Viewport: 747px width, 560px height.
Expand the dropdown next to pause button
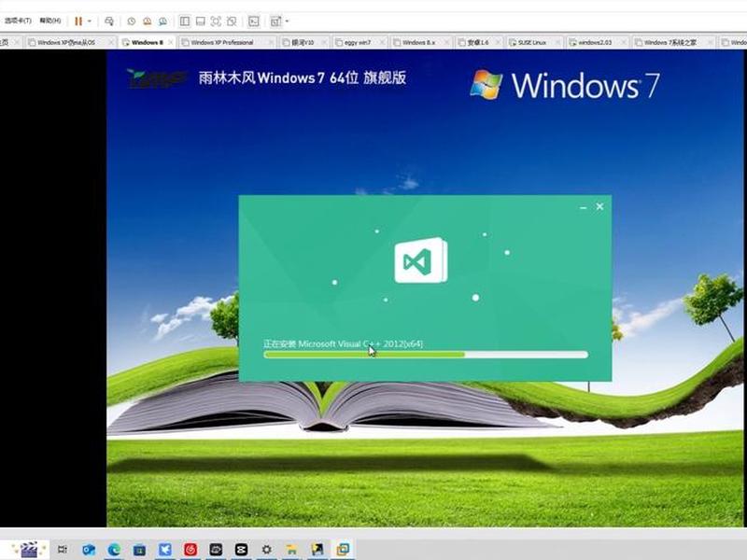89,21
